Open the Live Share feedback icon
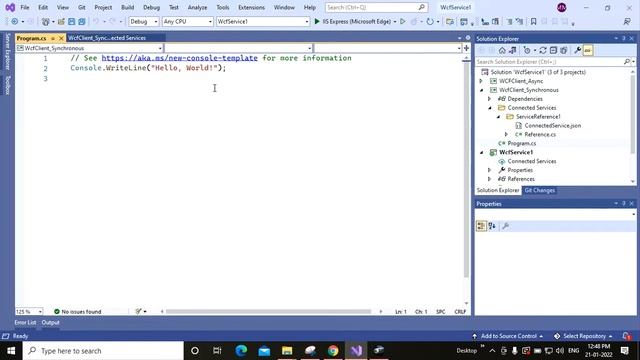The height and width of the screenshot is (360, 640). (x=627, y=21)
